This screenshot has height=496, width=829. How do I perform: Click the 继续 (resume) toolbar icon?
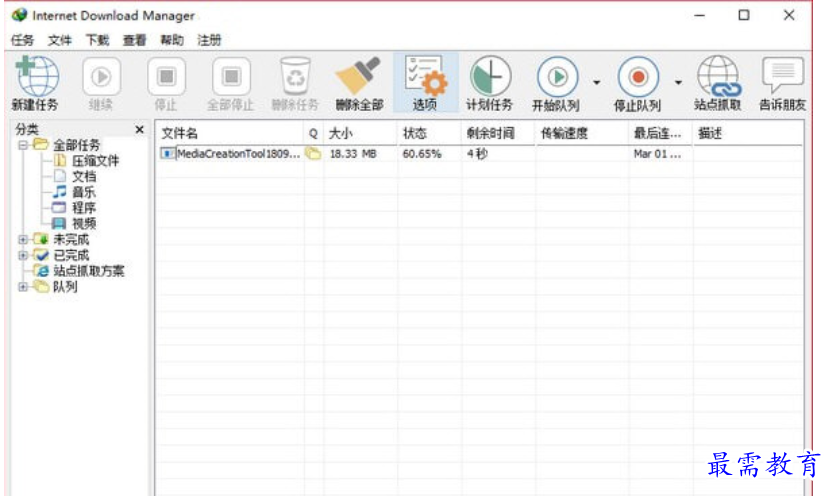click(101, 77)
